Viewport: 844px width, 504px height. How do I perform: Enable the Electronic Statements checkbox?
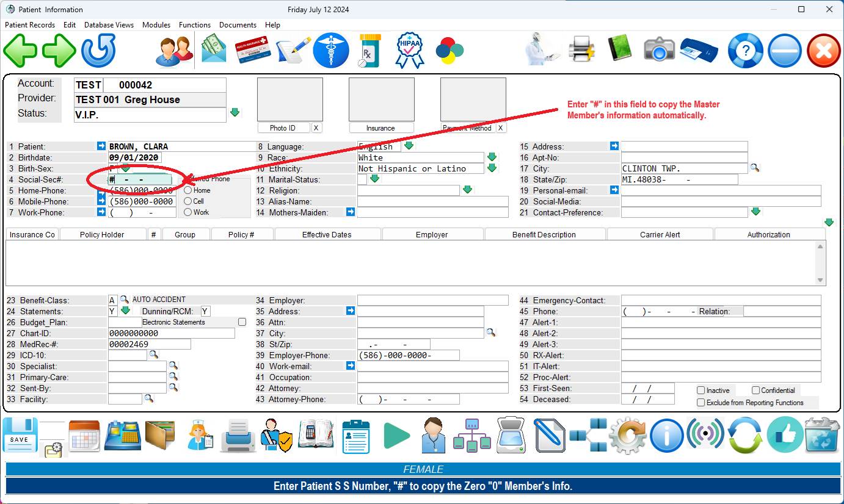(x=242, y=322)
